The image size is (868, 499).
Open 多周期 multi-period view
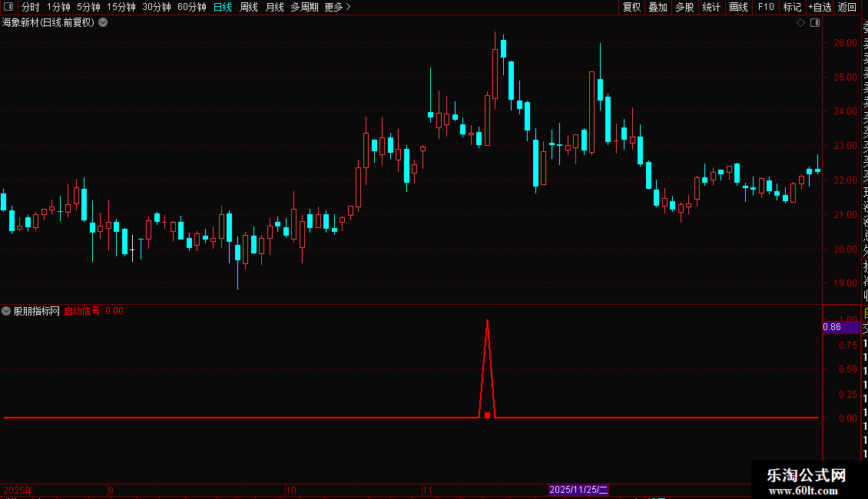tap(304, 7)
